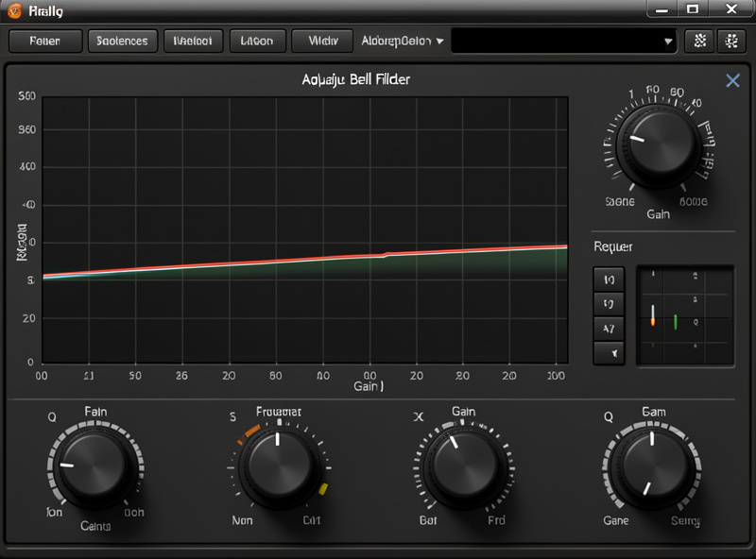Click the yellow marker on Frouenat knob ring
The width and height of the screenshot is (756, 559).
[x=323, y=490]
